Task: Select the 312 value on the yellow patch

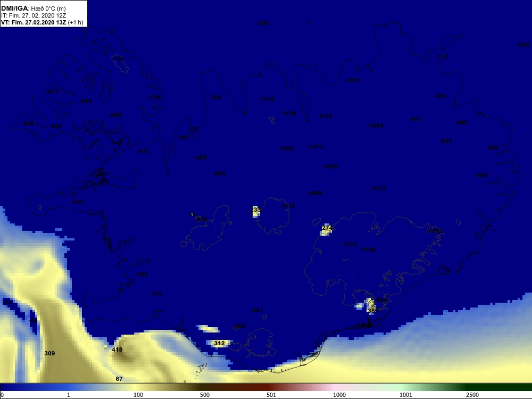Action: click(219, 343)
